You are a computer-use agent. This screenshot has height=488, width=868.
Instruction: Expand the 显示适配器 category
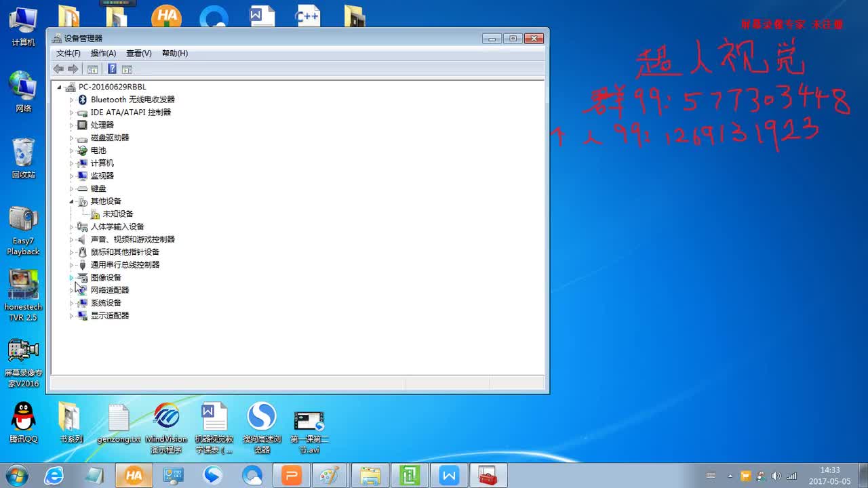71,316
